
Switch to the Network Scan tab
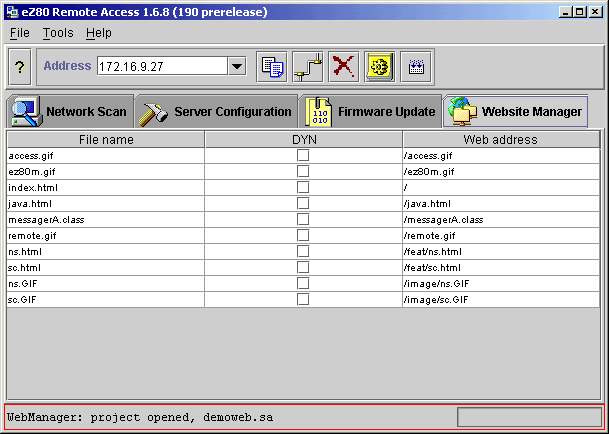70,112
